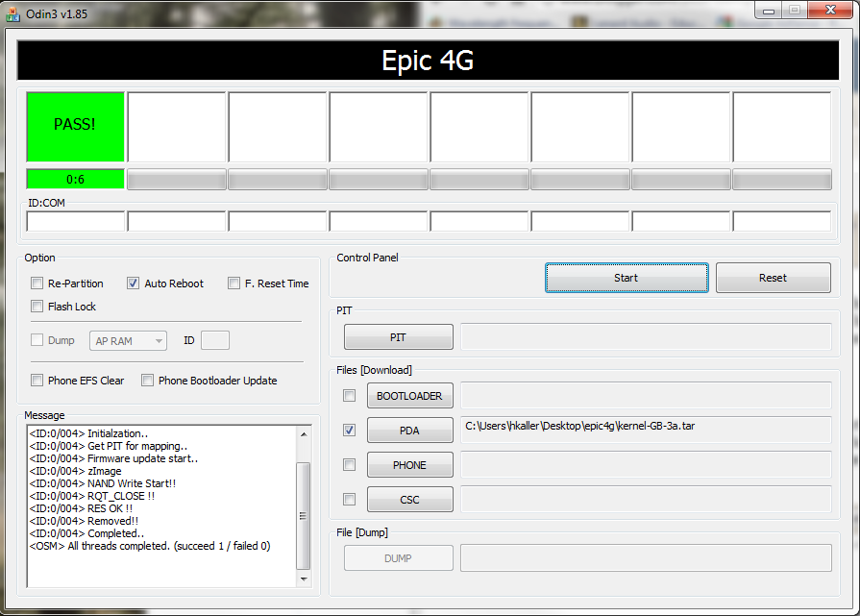The height and width of the screenshot is (616, 860).
Task: Click the 'Get PIT for mapping..' log line
Action: (x=108, y=446)
